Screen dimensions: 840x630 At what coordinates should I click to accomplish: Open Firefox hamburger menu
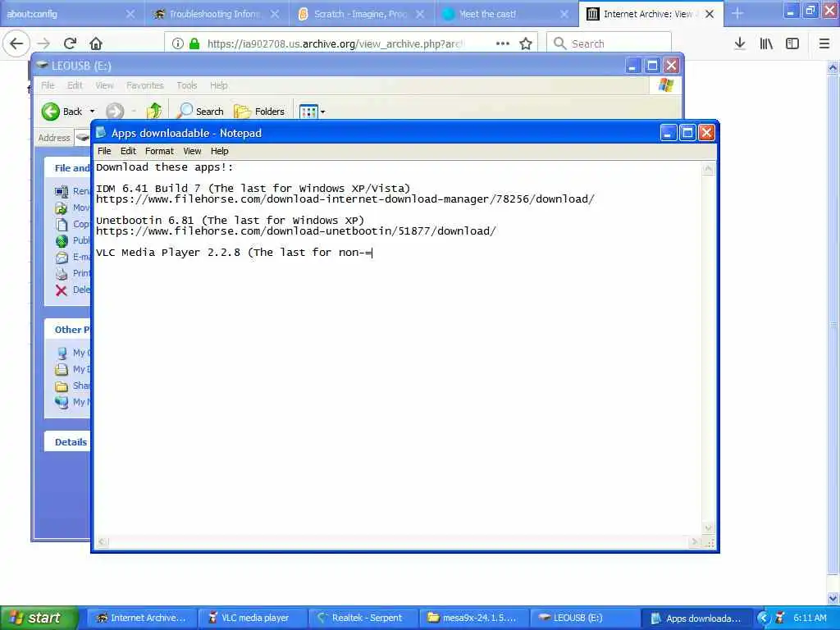(x=824, y=43)
